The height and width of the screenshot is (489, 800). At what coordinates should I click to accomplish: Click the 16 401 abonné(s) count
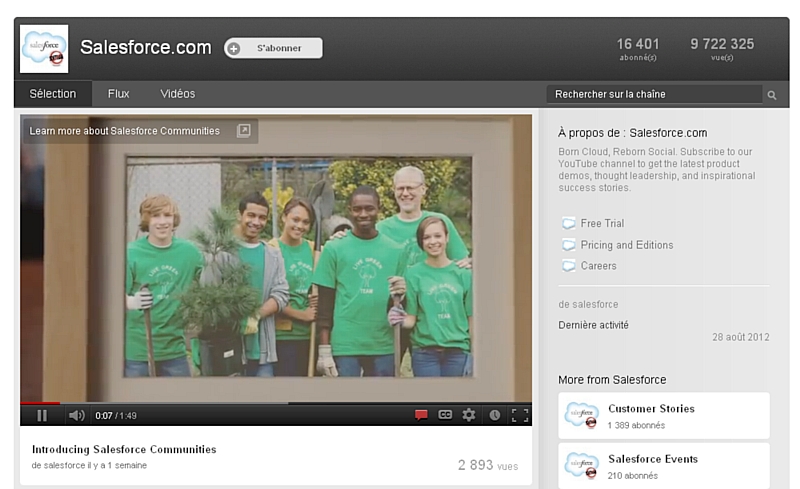638,49
